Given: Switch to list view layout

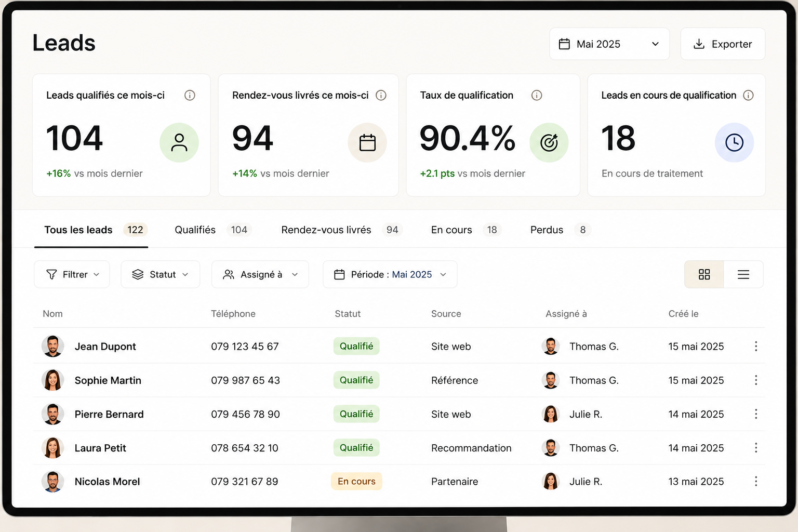Looking at the screenshot, I should pos(743,274).
